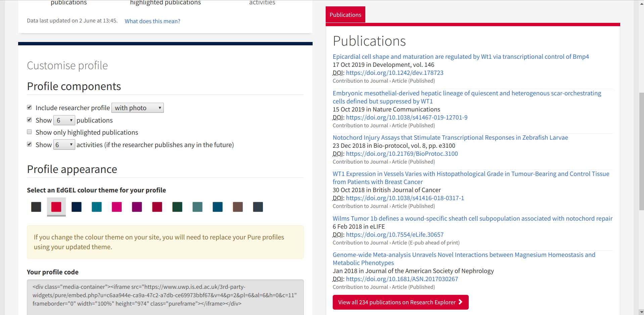
Task: Open the 'with photo' dropdown
Action: [137, 108]
